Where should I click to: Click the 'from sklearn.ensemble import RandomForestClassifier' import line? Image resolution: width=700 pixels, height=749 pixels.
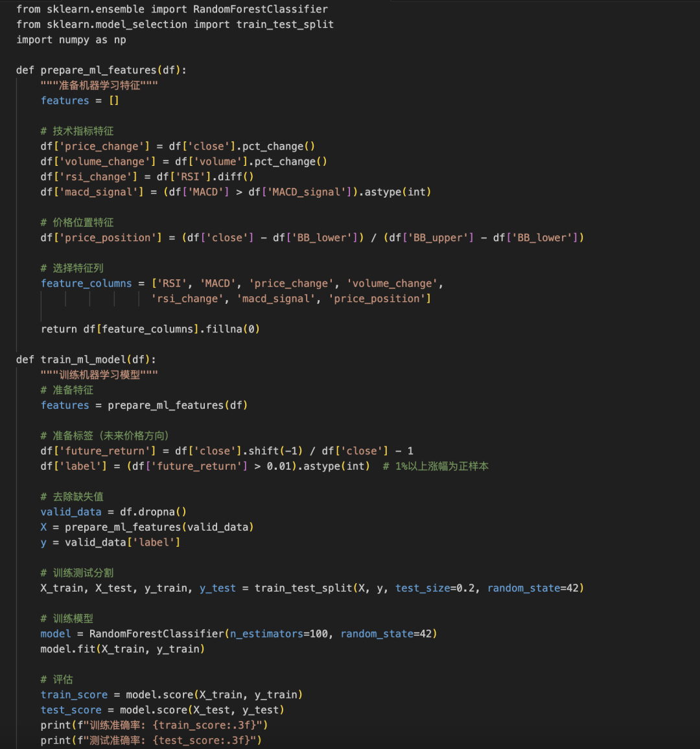[x=172, y=9]
